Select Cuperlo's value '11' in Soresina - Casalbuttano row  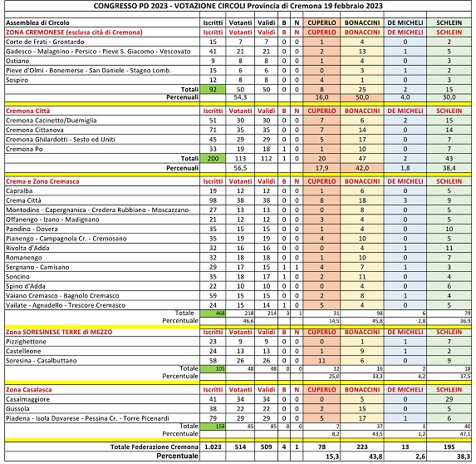pos(321,361)
